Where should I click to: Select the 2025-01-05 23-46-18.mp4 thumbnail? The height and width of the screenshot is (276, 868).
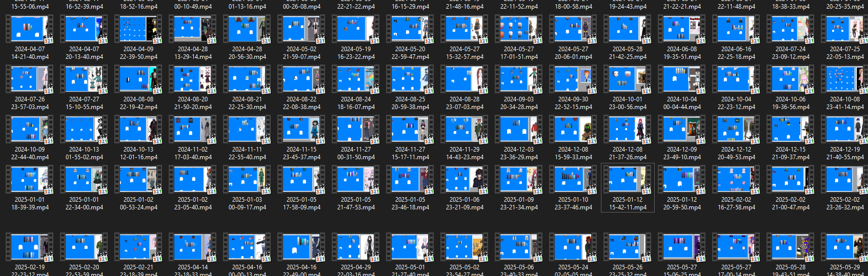(x=410, y=180)
